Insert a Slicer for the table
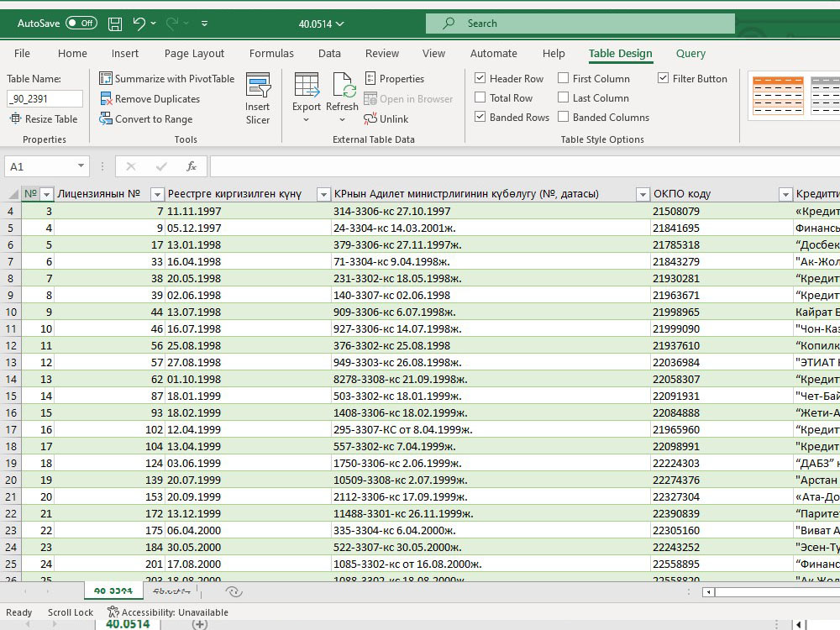Image resolution: width=840 pixels, height=630 pixels. (258, 99)
